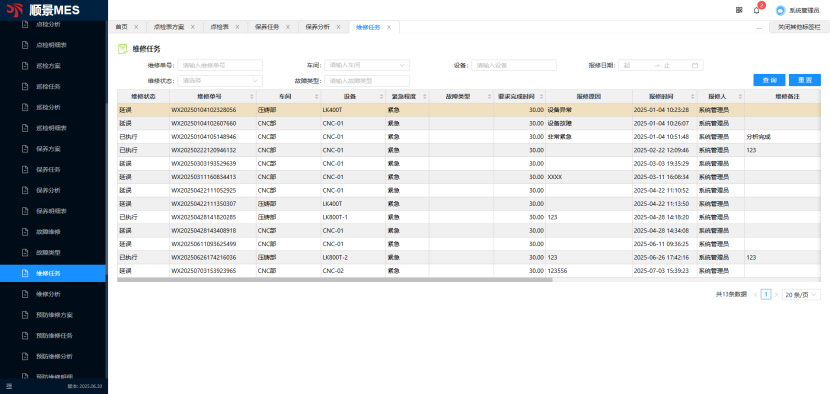Click the table's horizontal scrollbar
830x394 pixels.
click(335, 280)
